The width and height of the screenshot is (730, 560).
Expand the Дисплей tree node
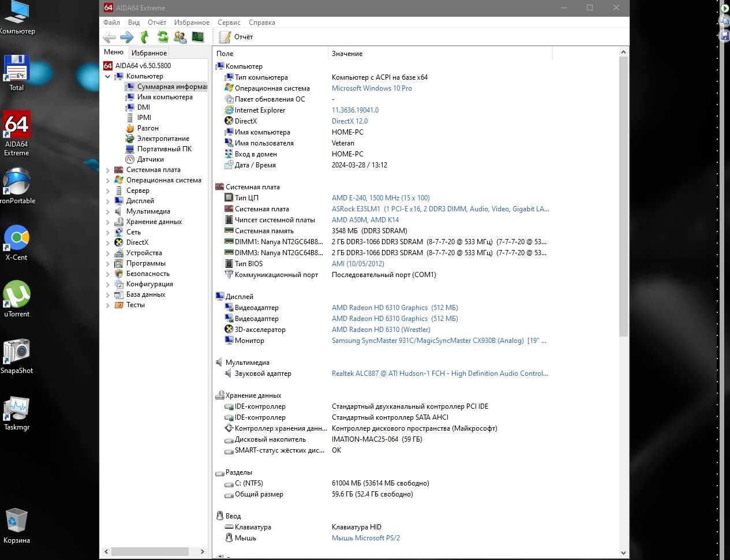[x=108, y=201]
